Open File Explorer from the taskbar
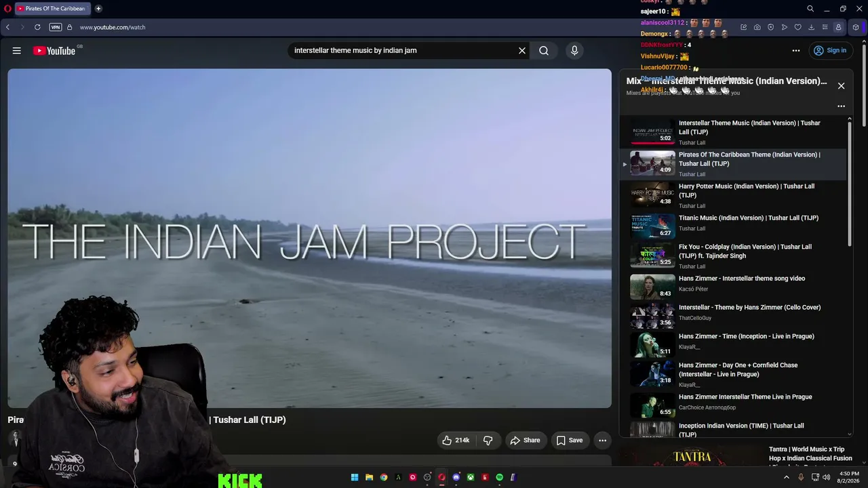868x488 pixels. click(x=369, y=477)
